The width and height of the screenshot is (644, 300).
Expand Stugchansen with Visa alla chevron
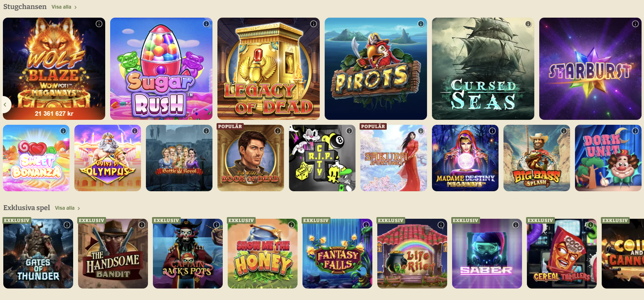pos(76,7)
